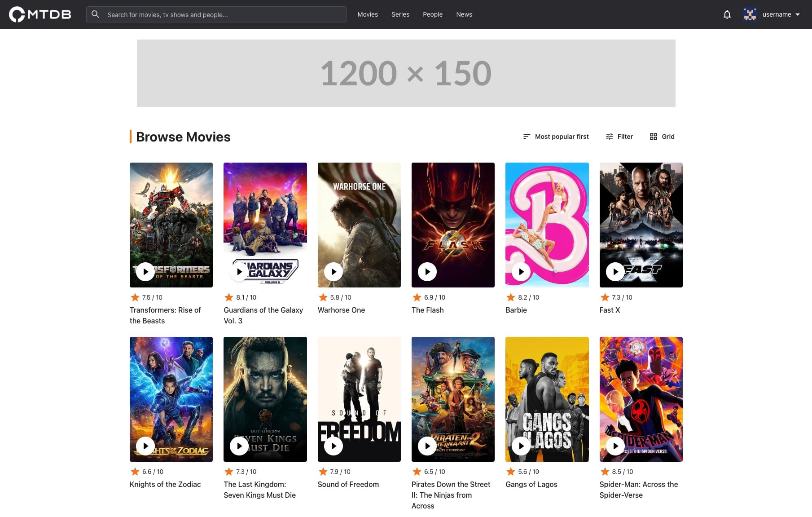Open Spider-Man: Across the Spider-Verse title link
Image resolution: width=812 pixels, height=517 pixels.
[x=639, y=490]
